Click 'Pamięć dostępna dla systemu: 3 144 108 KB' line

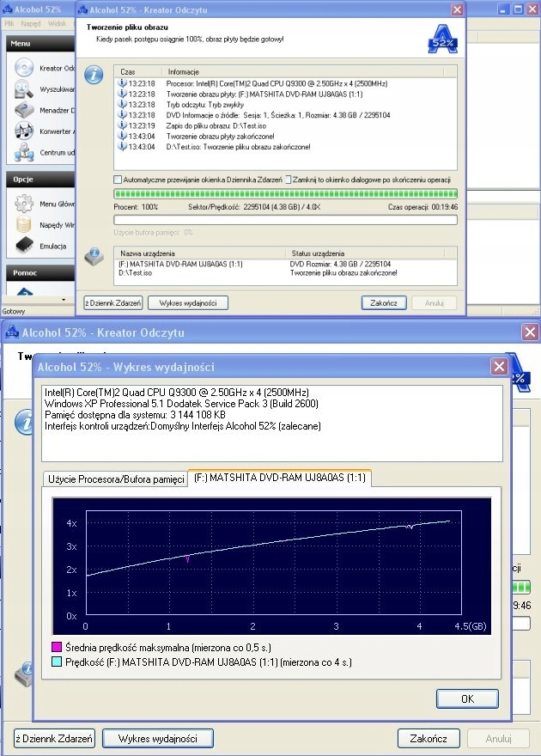pyautogui.click(x=135, y=415)
